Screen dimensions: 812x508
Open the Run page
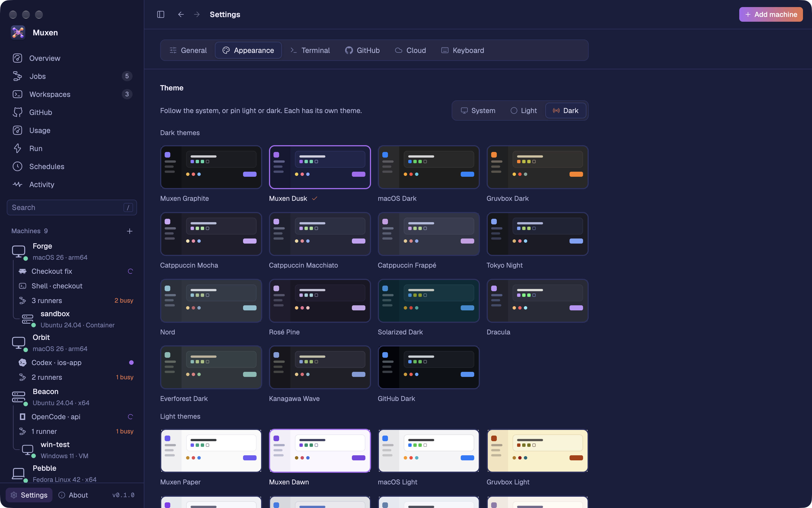click(72, 149)
